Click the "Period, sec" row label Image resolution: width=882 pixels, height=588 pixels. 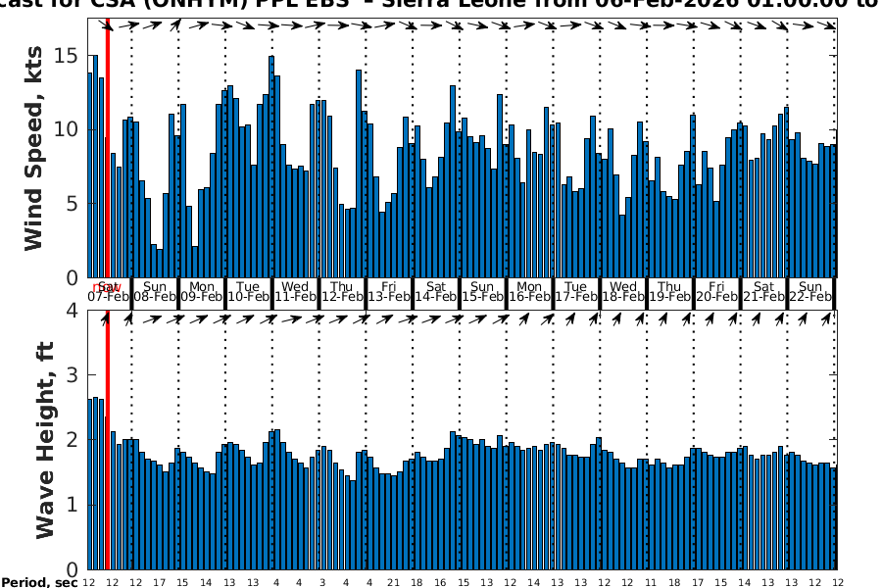38,582
